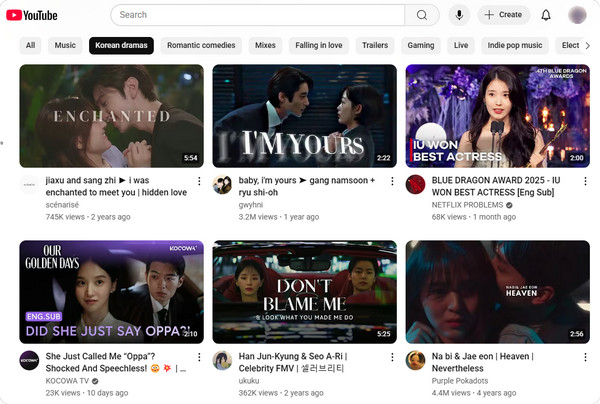This screenshot has height=404, width=600.
Task: Go to KOCOWA TV channel name
Action: click(x=67, y=381)
